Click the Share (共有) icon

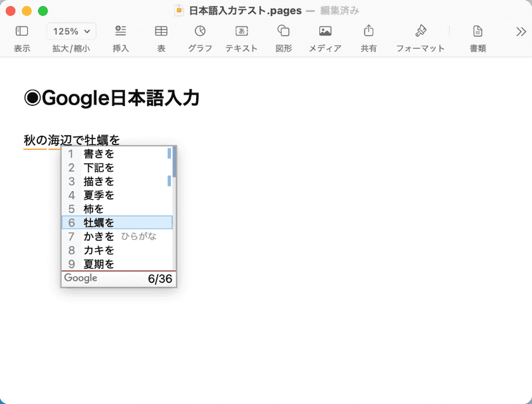(368, 31)
